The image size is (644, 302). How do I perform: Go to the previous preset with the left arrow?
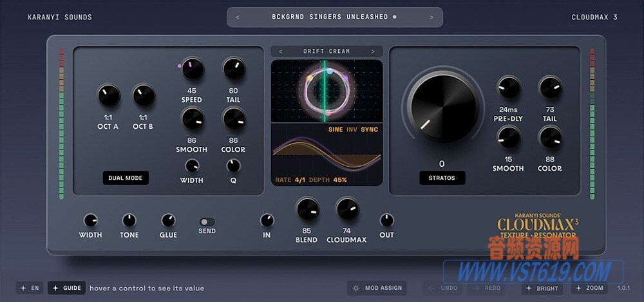click(x=238, y=17)
